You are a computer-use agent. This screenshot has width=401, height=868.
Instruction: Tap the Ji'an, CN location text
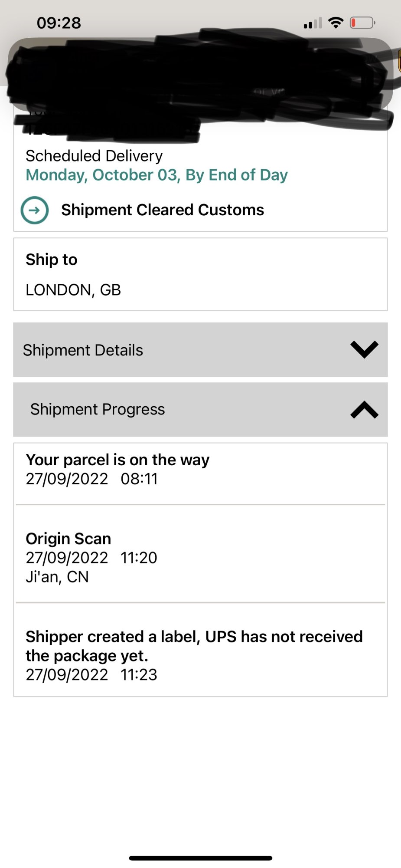point(57,577)
